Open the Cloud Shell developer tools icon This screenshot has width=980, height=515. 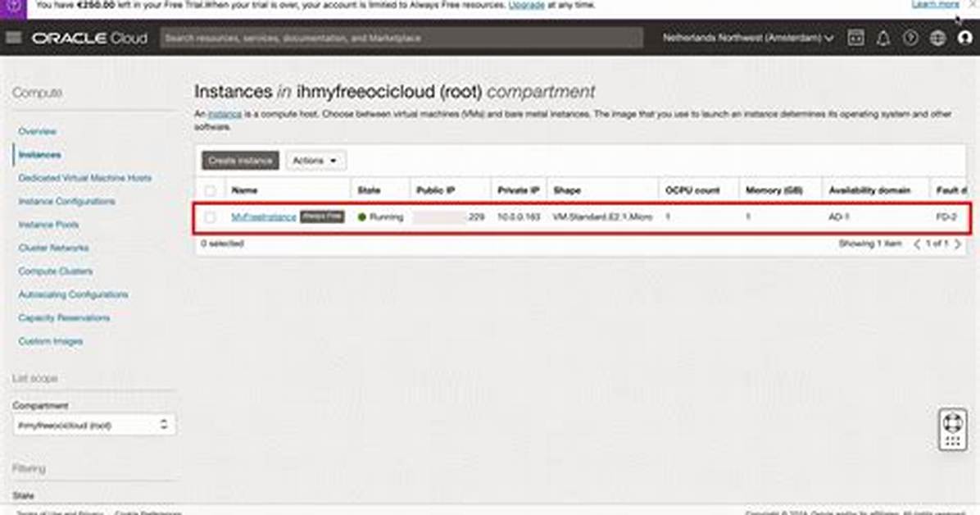pyautogui.click(x=855, y=38)
